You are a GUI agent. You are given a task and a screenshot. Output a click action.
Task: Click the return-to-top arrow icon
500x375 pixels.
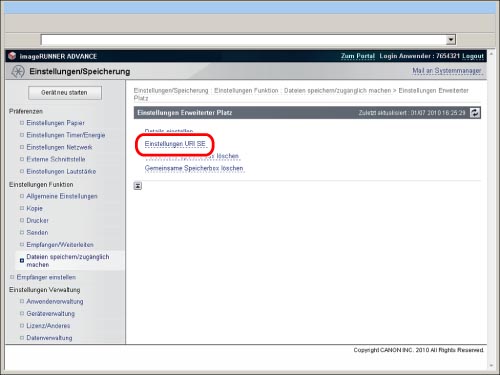138,186
